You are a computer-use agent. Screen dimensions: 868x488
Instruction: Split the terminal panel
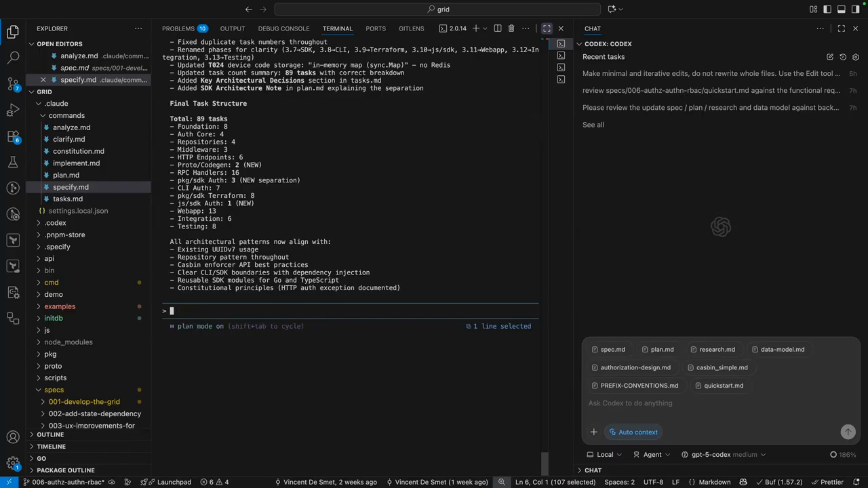(x=498, y=28)
